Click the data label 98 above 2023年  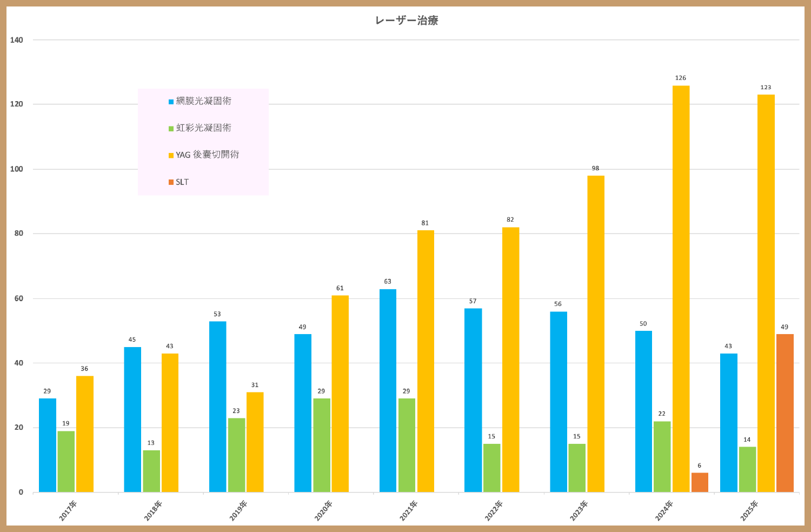click(595, 169)
